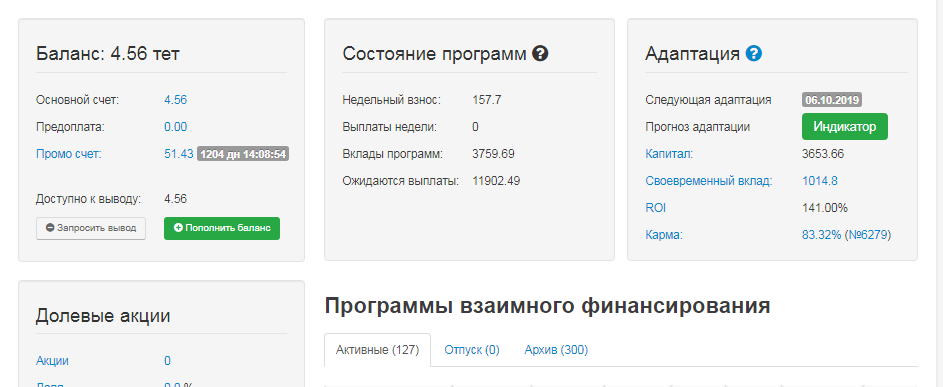The height and width of the screenshot is (387, 943).
Task: Click the Своевременный вклад link
Action: 709,181
